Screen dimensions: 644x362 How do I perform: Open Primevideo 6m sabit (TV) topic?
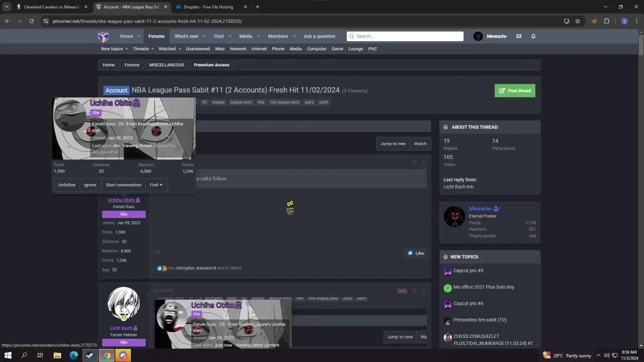pos(480,320)
